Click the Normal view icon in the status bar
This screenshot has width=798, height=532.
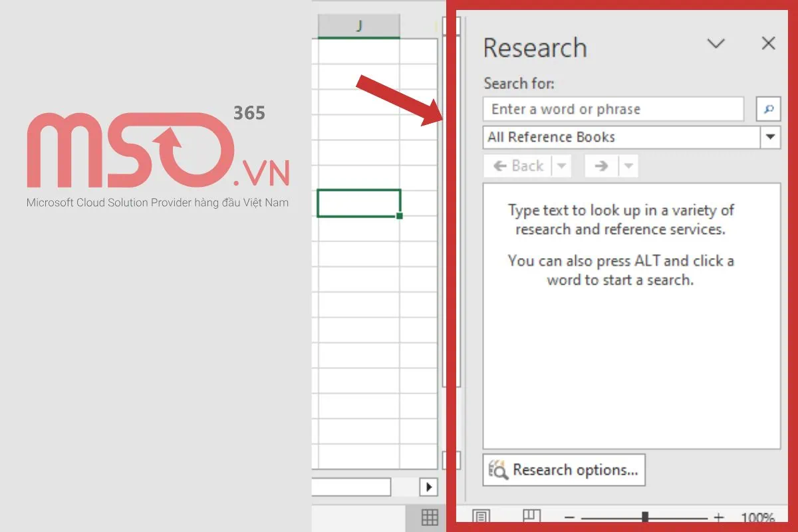pyautogui.click(x=482, y=517)
